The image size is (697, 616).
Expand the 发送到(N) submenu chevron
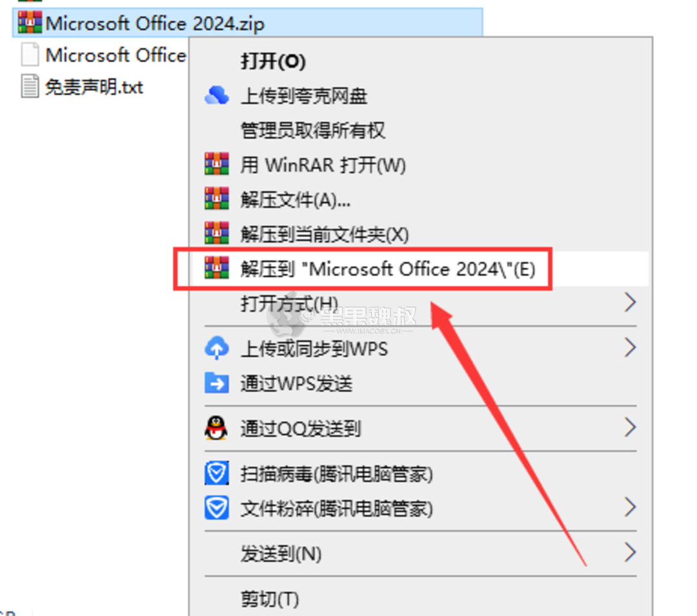tap(629, 553)
